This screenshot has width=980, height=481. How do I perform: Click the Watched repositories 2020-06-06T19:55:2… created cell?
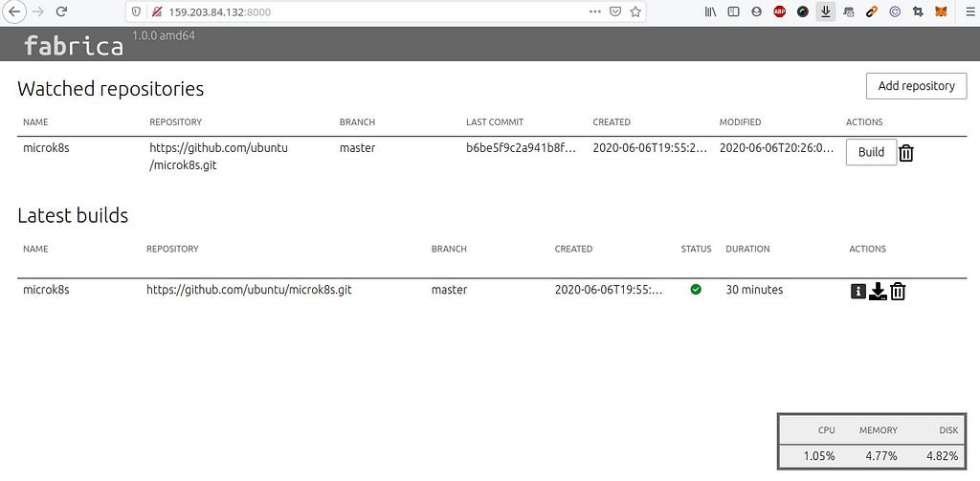pyautogui.click(x=651, y=148)
